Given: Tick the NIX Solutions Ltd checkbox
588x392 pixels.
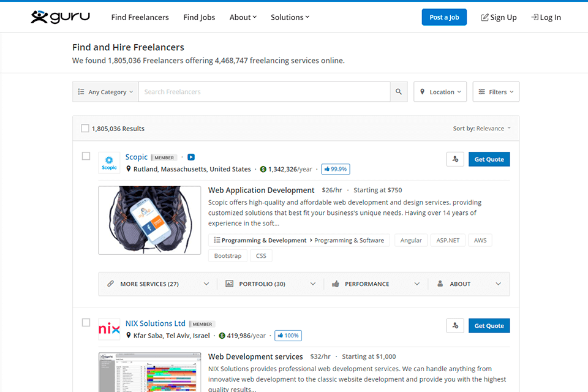Looking at the screenshot, I should pos(86,323).
